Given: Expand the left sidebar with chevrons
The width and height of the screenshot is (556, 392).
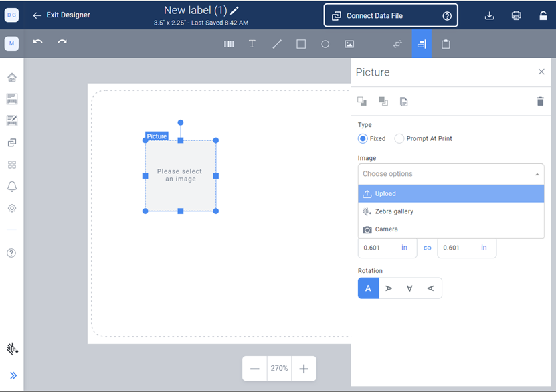Looking at the screenshot, I should (x=13, y=375).
